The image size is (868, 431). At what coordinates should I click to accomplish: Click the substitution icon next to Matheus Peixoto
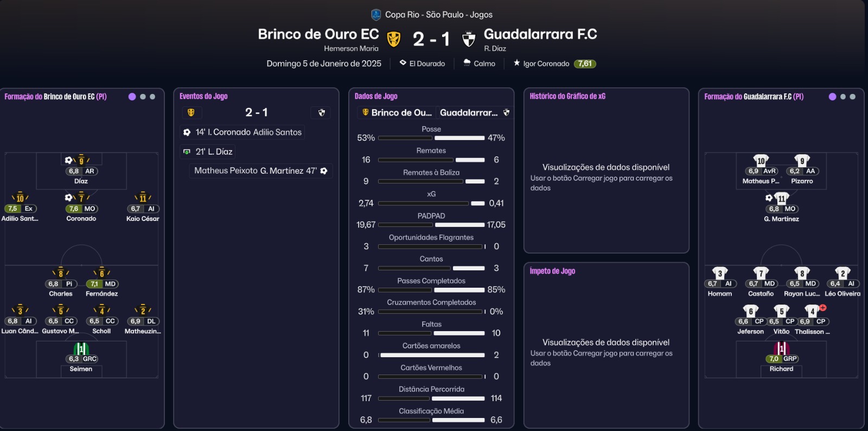click(x=324, y=170)
